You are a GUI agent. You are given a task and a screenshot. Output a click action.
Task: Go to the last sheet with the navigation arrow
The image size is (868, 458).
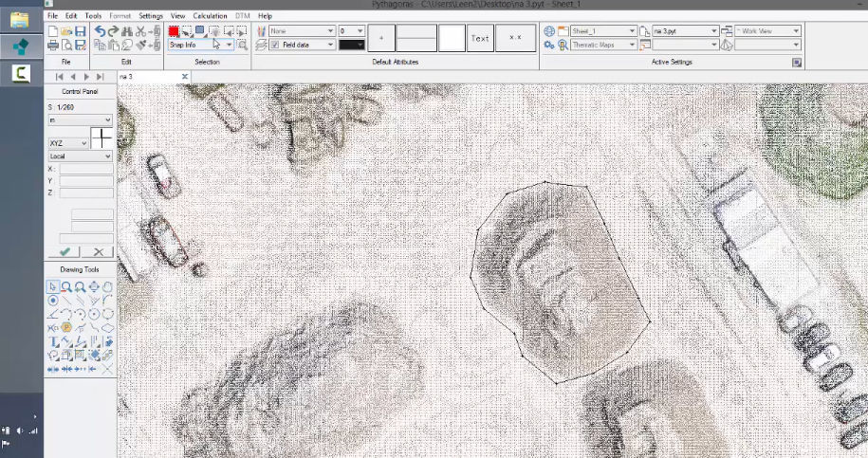click(101, 77)
